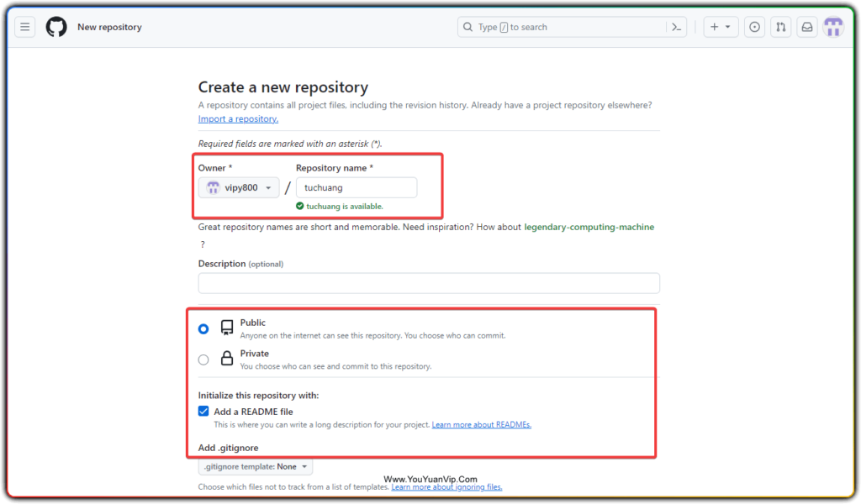
Task: Open your Issues via the issues icon
Action: (754, 26)
